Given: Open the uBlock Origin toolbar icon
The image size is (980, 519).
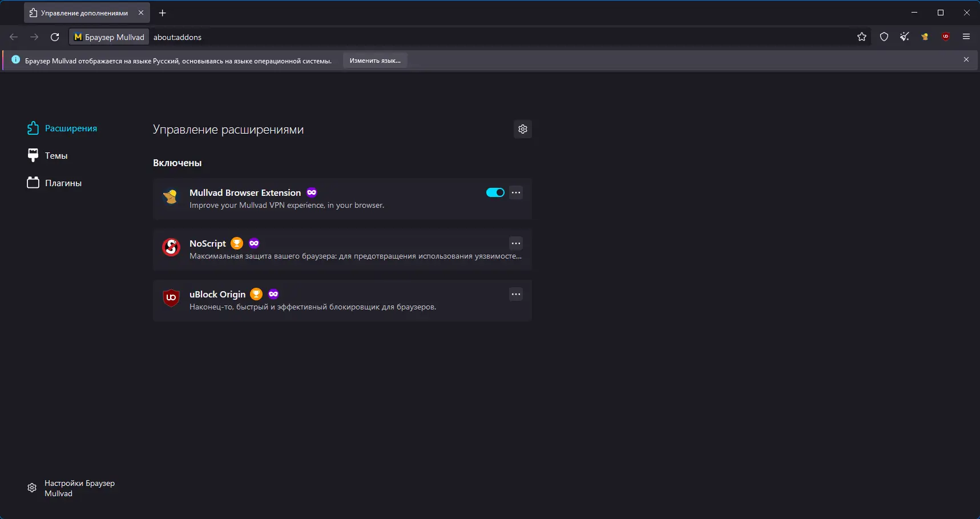Looking at the screenshot, I should pyautogui.click(x=946, y=37).
